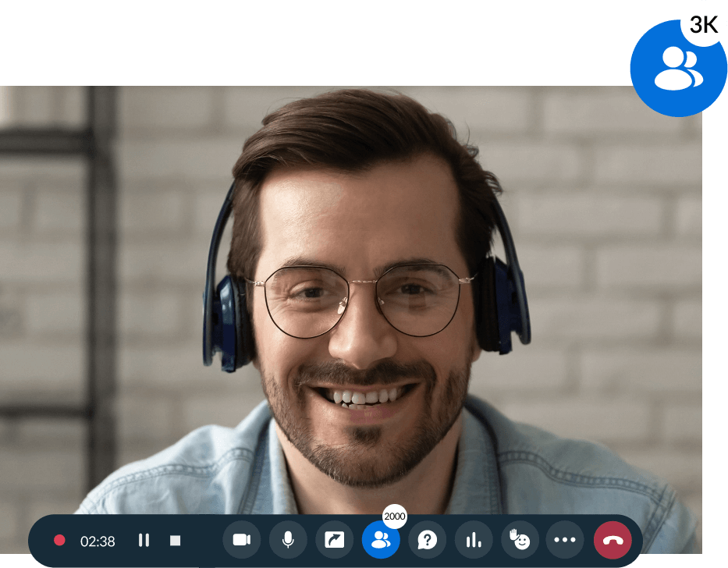728x568 pixels.
Task: Click the white microphone icon
Action: [288, 539]
